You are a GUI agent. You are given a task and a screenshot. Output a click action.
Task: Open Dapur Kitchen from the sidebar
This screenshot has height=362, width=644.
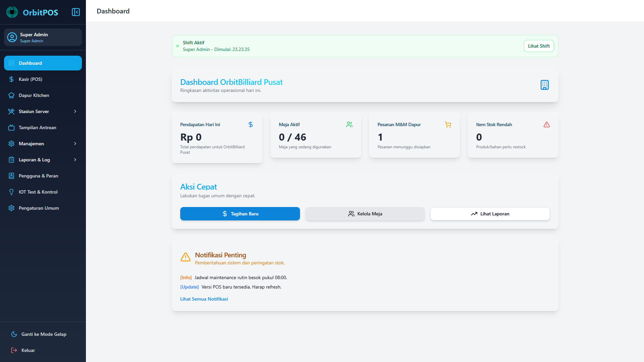pyautogui.click(x=34, y=95)
